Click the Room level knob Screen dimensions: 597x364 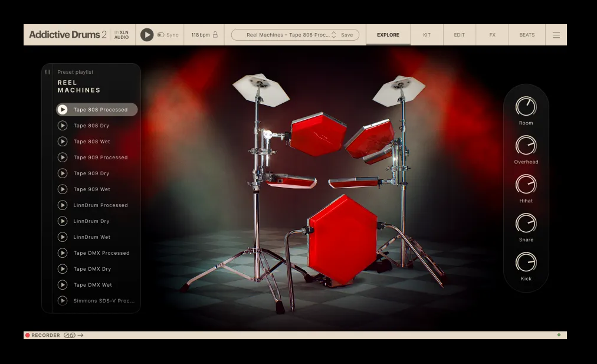tap(526, 107)
